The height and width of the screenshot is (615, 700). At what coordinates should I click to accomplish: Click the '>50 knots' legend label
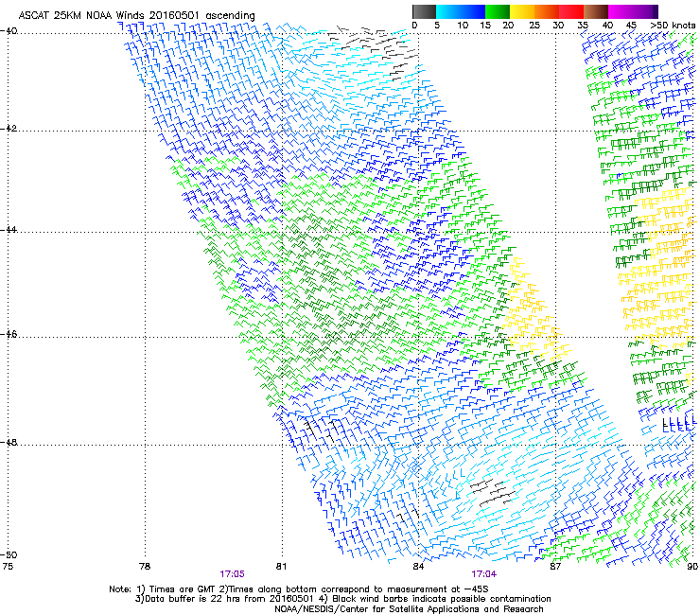coord(673,26)
